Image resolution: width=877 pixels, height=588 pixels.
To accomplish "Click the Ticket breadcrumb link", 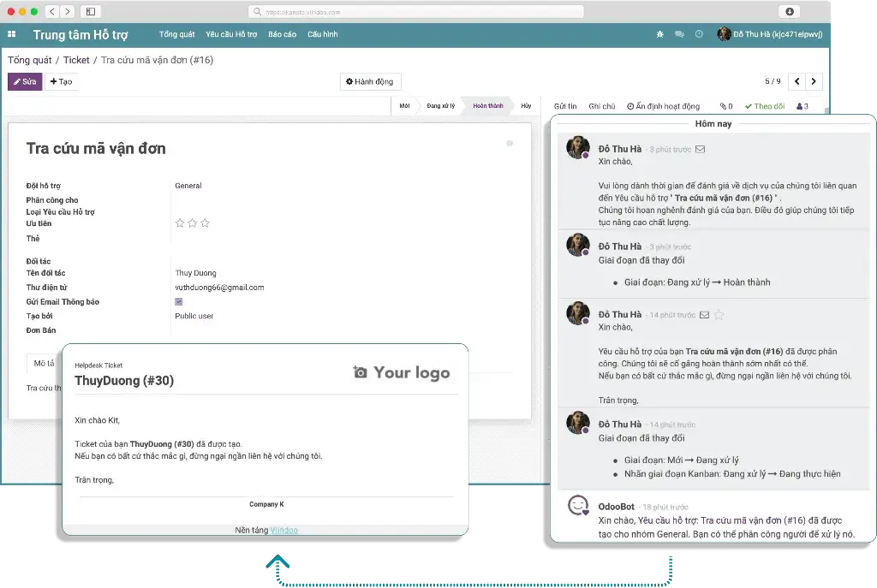I will tap(76, 60).
